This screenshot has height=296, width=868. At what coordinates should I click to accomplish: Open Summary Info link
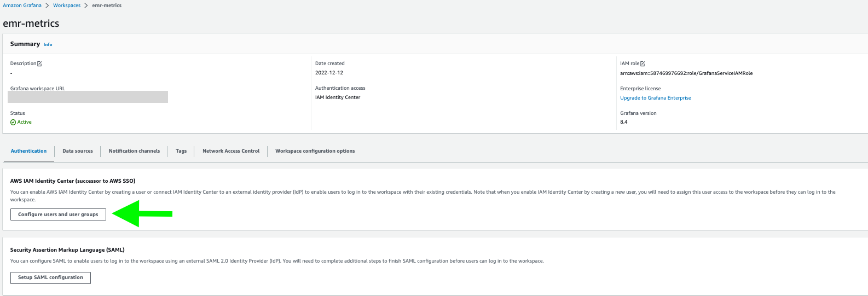pos(48,44)
